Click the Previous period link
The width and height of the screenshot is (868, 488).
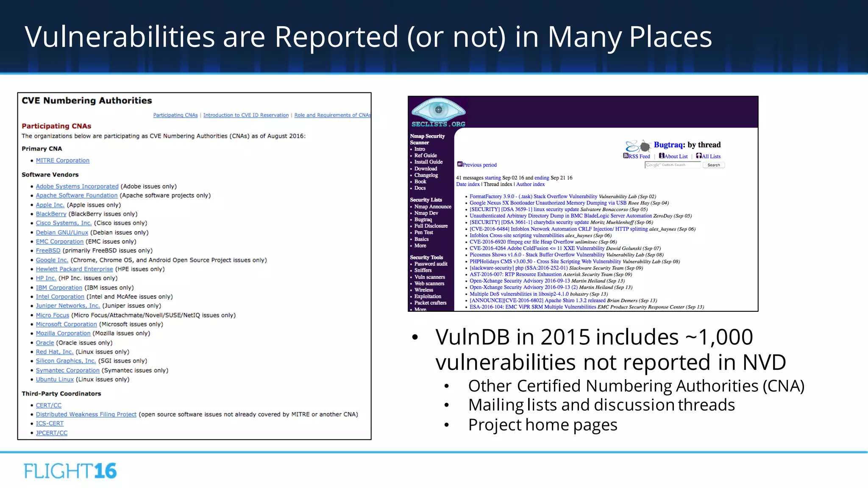479,165
